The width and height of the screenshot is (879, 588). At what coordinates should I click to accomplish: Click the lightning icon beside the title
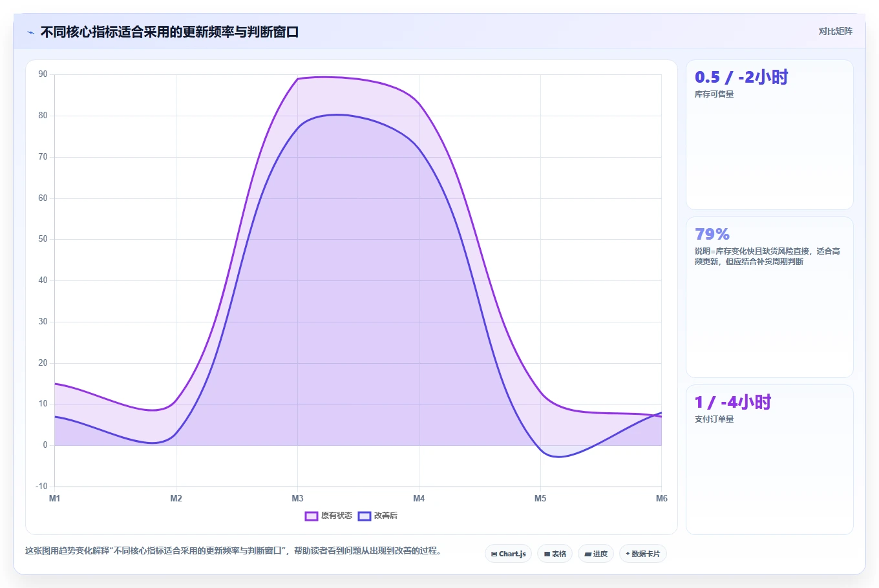coord(31,32)
